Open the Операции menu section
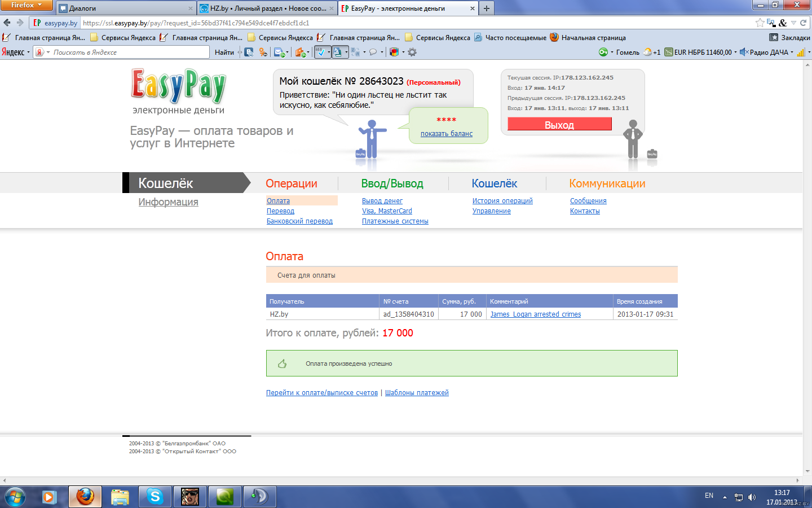 292,183
